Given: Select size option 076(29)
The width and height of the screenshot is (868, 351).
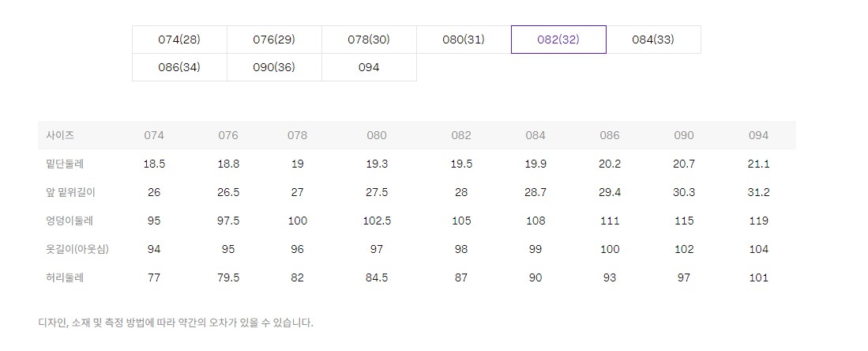Looking at the screenshot, I should (274, 40).
